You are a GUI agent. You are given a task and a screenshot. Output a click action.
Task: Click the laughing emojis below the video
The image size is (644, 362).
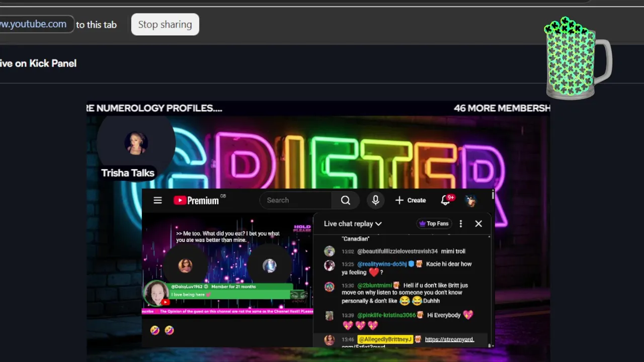pyautogui.click(x=162, y=330)
